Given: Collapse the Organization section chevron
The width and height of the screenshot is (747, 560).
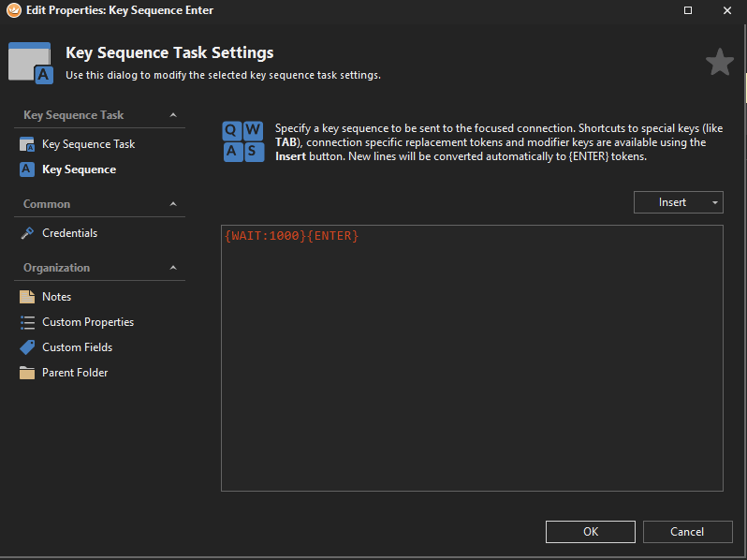Looking at the screenshot, I should (173, 268).
